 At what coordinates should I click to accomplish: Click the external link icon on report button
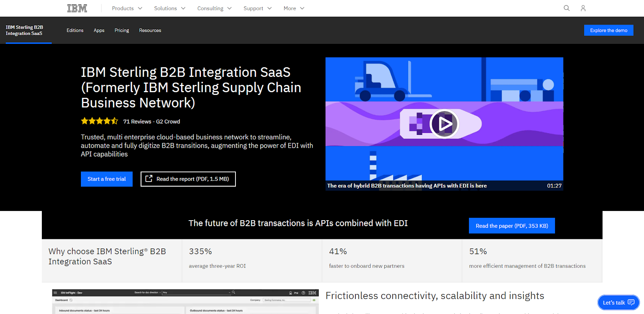pyautogui.click(x=149, y=179)
